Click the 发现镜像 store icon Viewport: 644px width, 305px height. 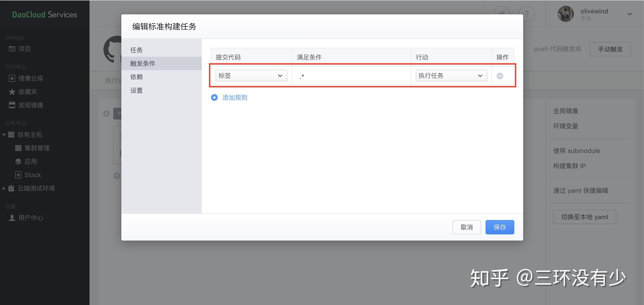click(12, 105)
